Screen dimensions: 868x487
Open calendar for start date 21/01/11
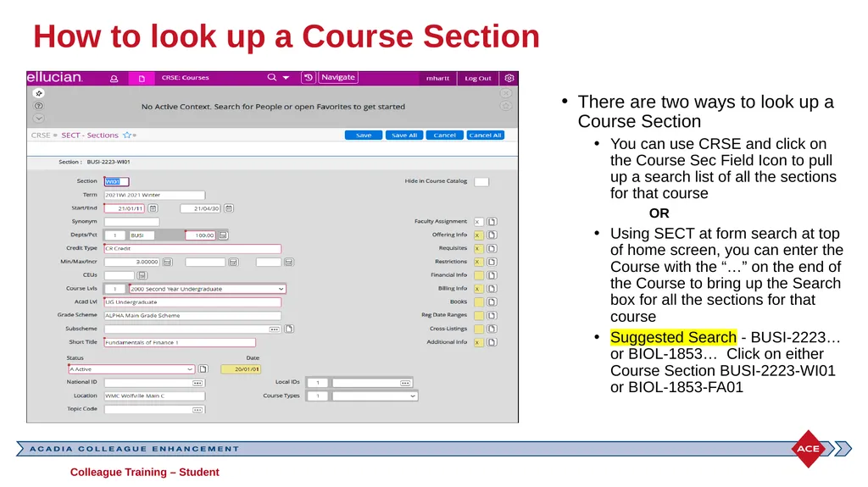(x=153, y=208)
